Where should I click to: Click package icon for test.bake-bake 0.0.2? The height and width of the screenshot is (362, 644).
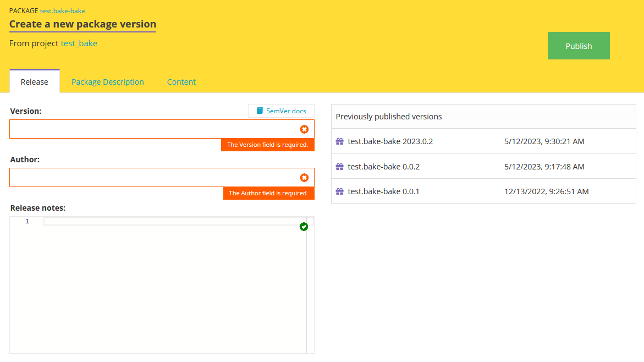340,167
